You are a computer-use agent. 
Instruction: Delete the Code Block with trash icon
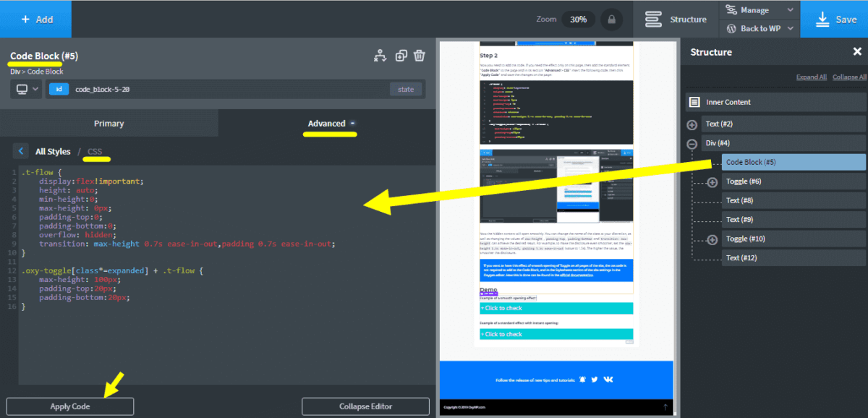tap(420, 56)
